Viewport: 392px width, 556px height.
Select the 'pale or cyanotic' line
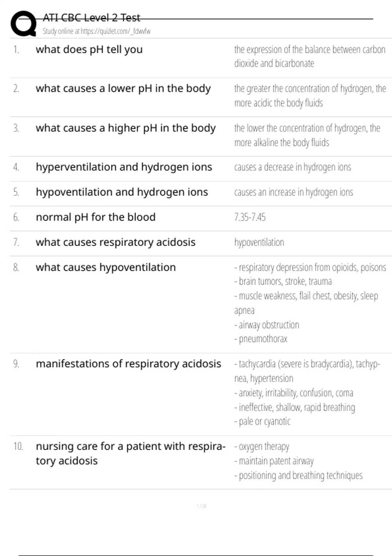pyautogui.click(x=262, y=421)
